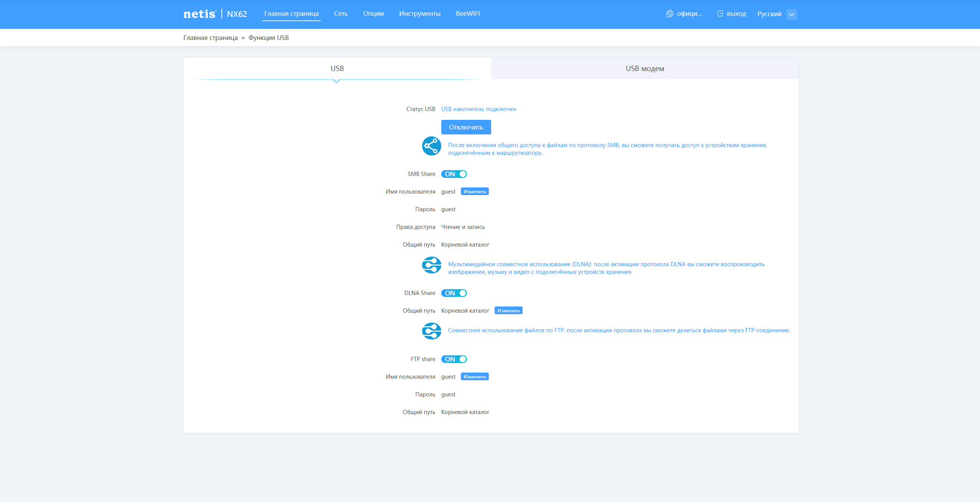The image size is (980, 502).
Task: Click the Функция USB breadcrumb text
Action: coord(269,38)
